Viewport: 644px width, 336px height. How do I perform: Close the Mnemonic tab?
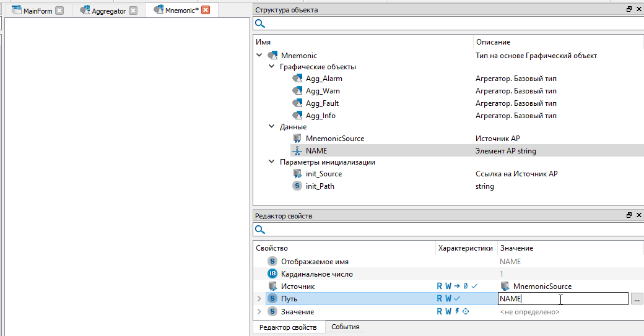(x=206, y=10)
